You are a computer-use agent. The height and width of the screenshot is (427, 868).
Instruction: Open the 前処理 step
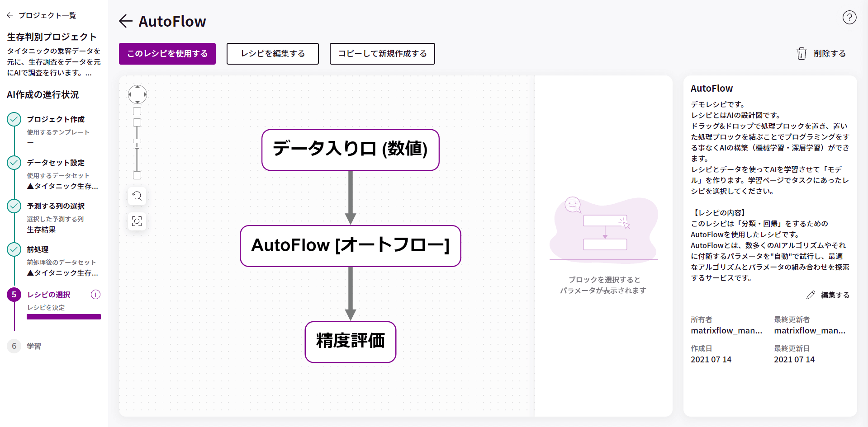38,249
